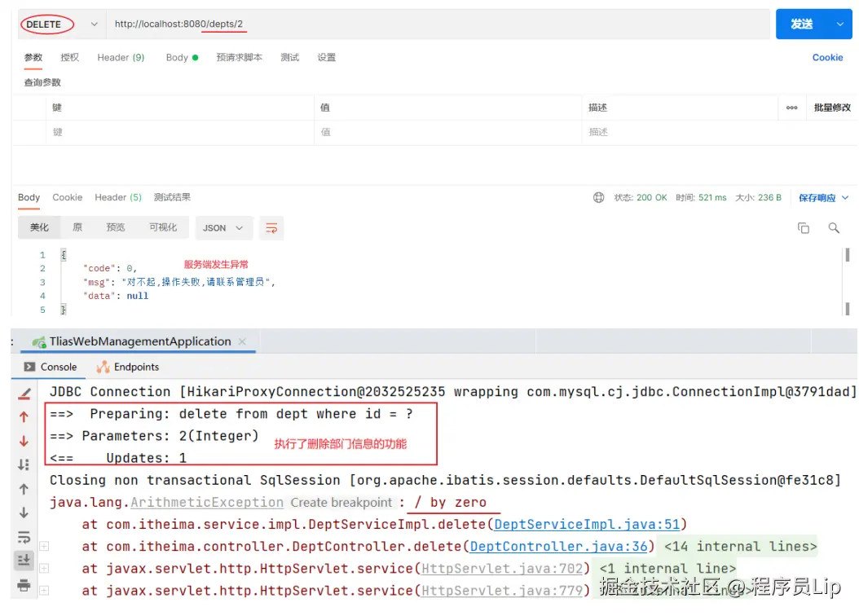
Task: Click the black up stack trace arrow
Action: (24, 489)
